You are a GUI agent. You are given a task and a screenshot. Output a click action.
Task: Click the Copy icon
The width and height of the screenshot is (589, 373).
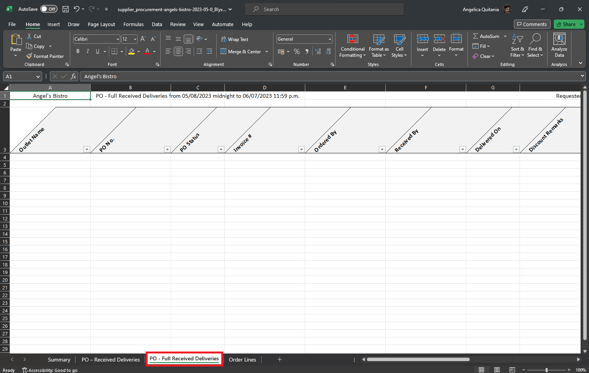29,46
